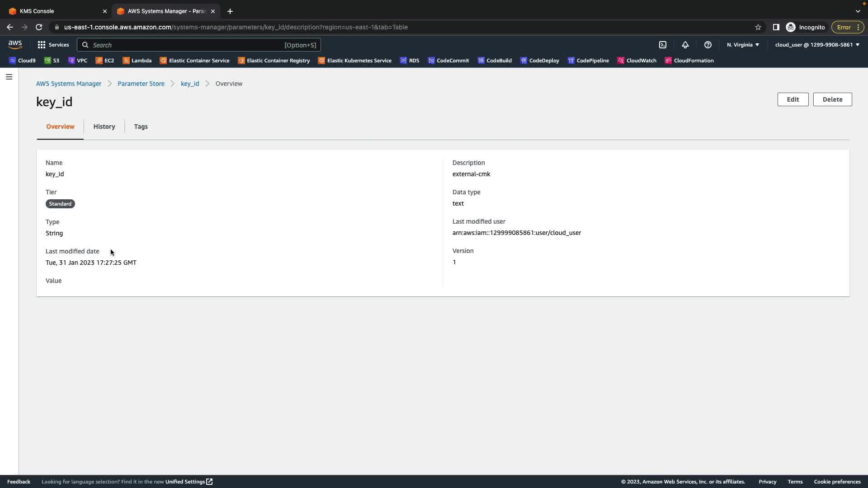
Task: Switch to the KMS Console browser tab
Action: tap(54, 11)
